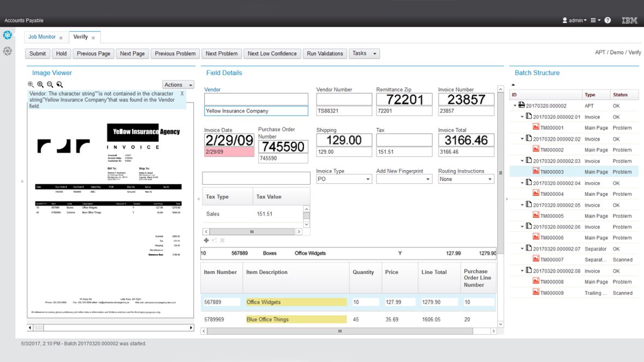Switch to the Job Monitor tab
The image size is (644, 362).
click(42, 37)
